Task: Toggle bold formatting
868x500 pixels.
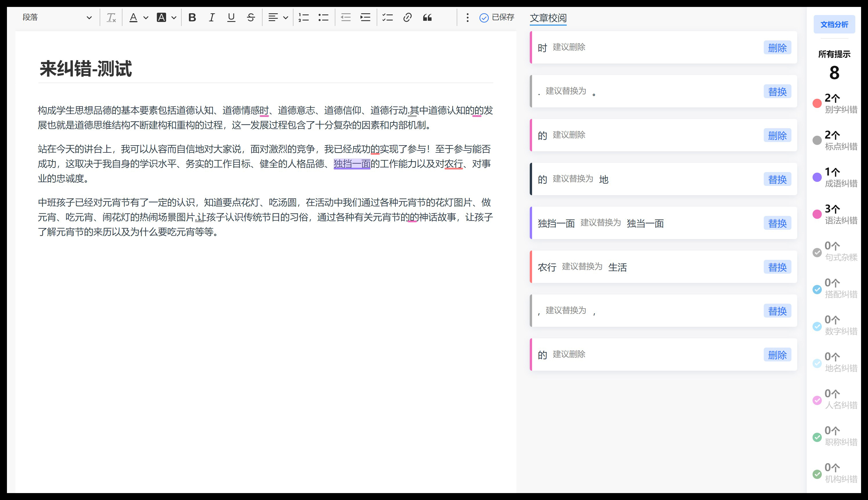Action: coord(192,18)
